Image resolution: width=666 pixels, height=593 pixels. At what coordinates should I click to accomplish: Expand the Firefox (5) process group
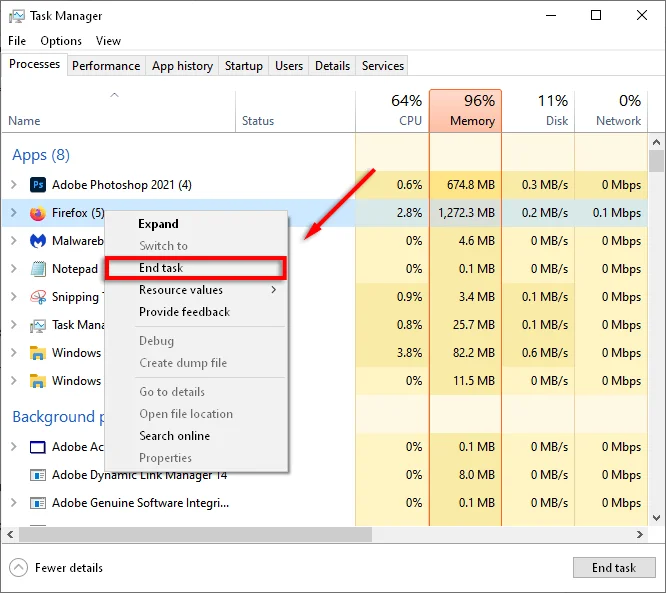coord(14,213)
